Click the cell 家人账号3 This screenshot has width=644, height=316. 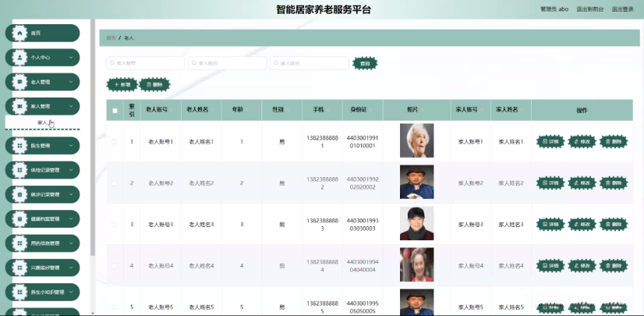pos(471,225)
